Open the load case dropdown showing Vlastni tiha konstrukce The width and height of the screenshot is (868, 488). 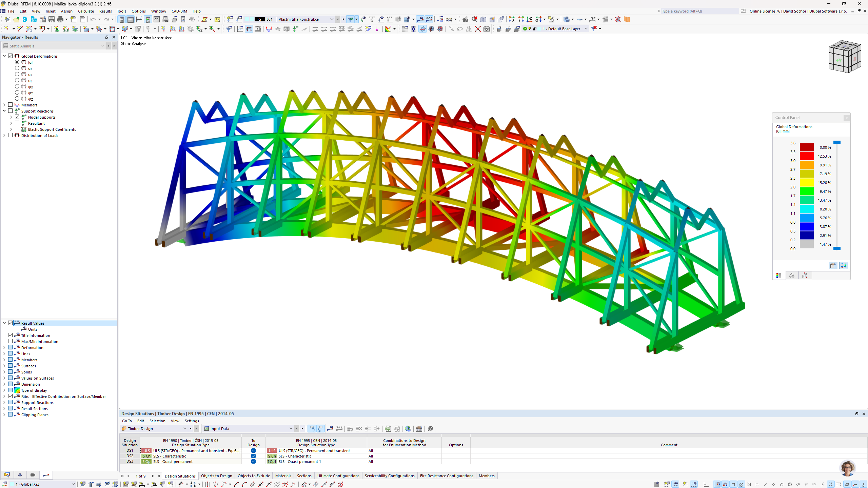[331, 19]
